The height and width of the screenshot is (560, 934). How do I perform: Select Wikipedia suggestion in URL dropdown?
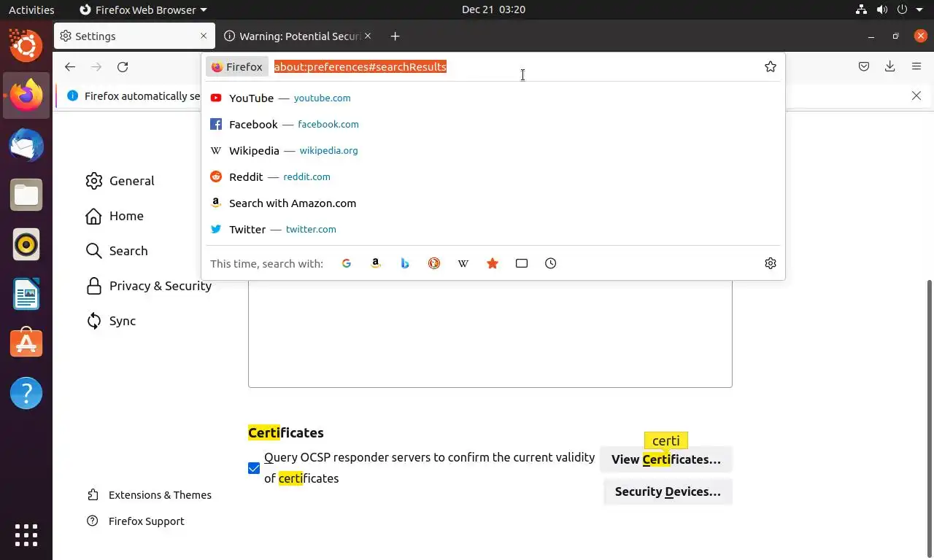pos(493,150)
